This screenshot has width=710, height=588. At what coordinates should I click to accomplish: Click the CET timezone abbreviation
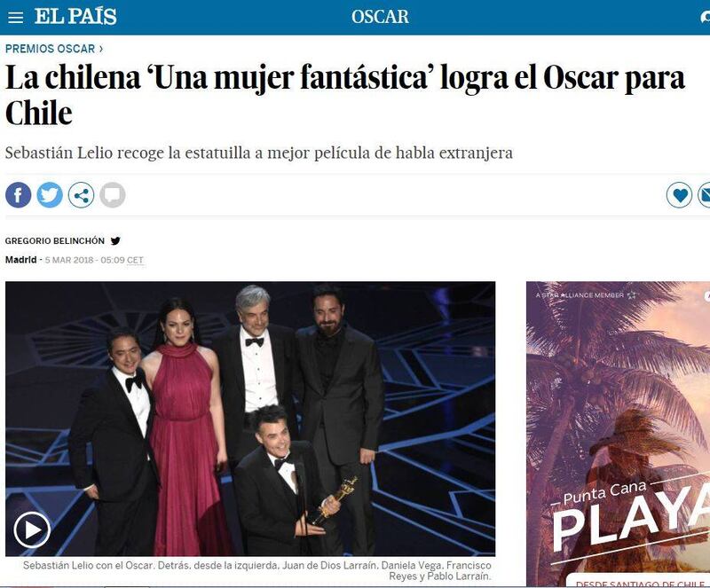(x=135, y=260)
